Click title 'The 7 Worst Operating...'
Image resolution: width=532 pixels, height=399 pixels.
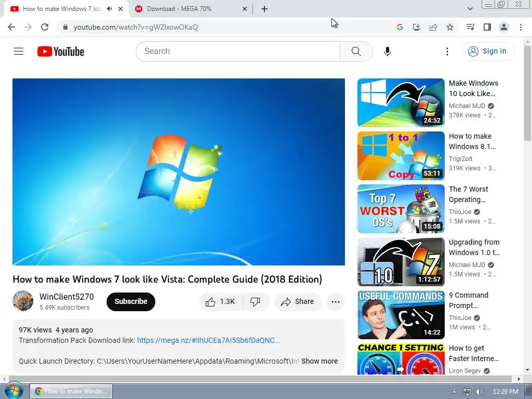point(469,194)
